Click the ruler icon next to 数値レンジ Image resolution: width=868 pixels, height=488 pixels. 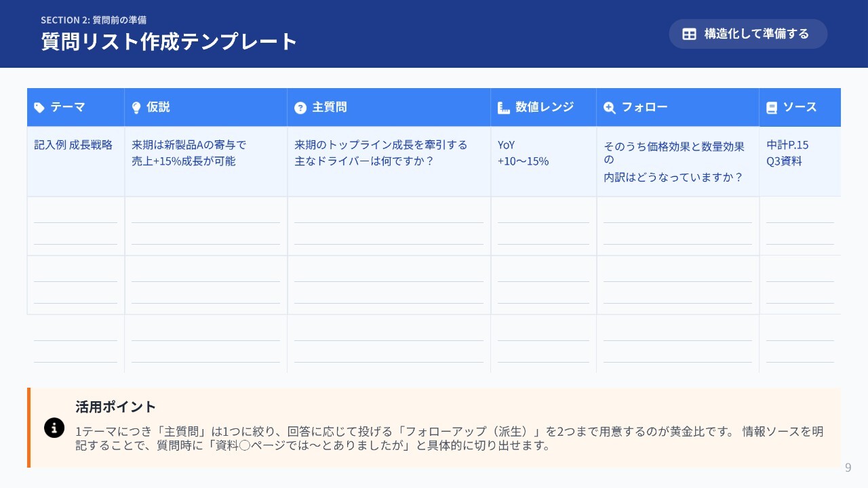coord(503,107)
